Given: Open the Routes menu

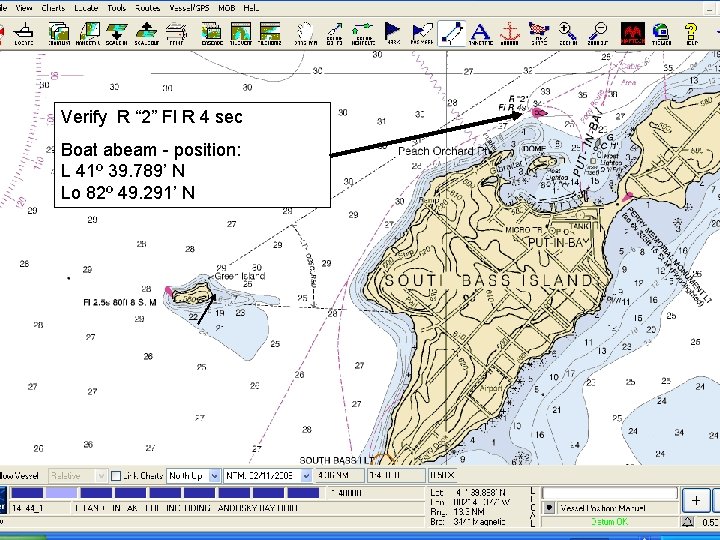Looking at the screenshot, I should [147, 8].
